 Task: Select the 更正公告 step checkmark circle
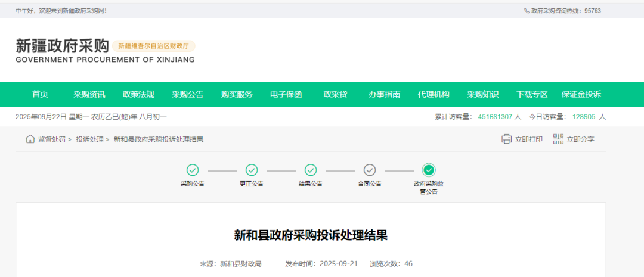tap(252, 170)
